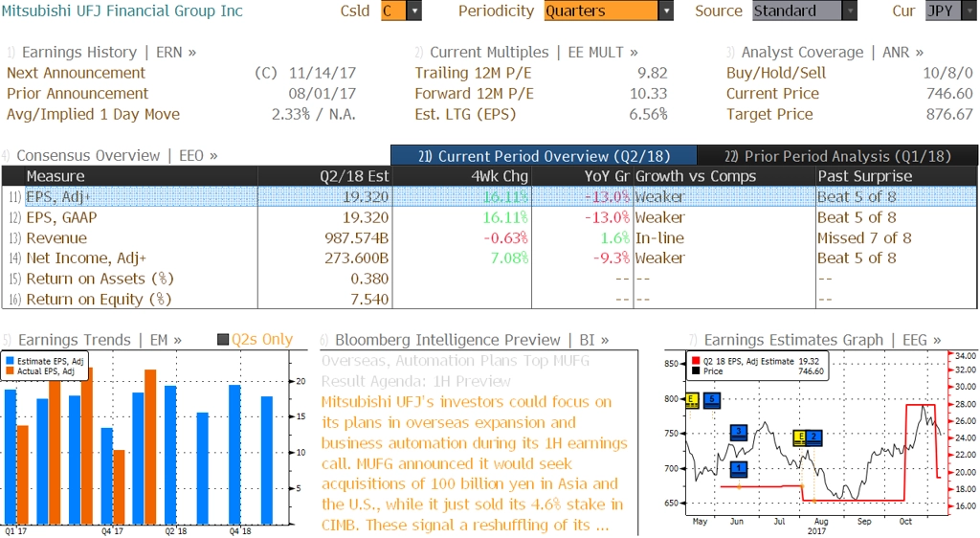The image size is (980, 538).
Task: Switch to Current Period Overview (Q2/18) tab
Action: [544, 156]
